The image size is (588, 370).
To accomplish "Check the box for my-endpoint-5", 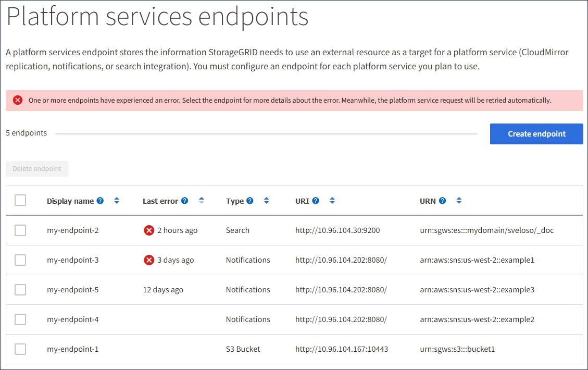I will pyautogui.click(x=20, y=290).
